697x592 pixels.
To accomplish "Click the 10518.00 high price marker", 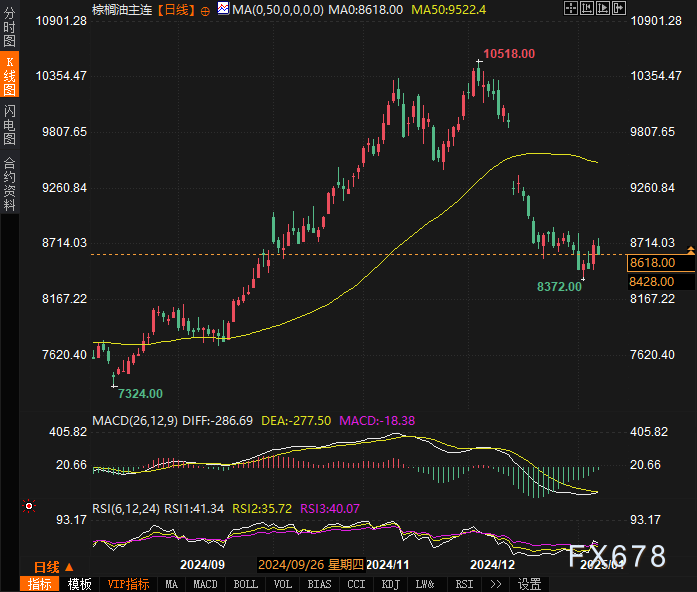I will pyautogui.click(x=509, y=53).
